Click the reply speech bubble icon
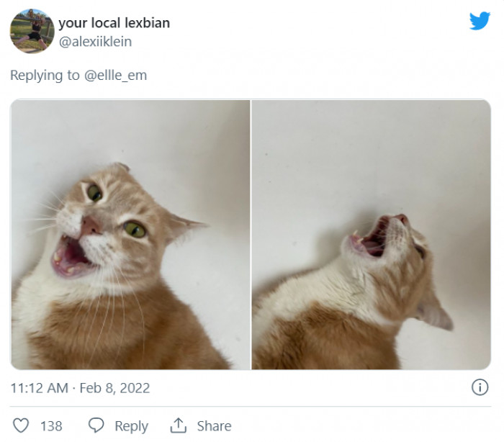 96,425
